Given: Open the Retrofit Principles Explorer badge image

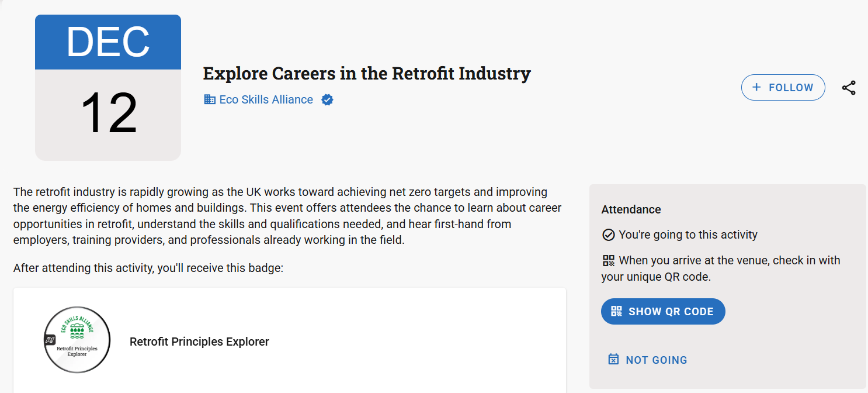Looking at the screenshot, I should [x=78, y=340].
